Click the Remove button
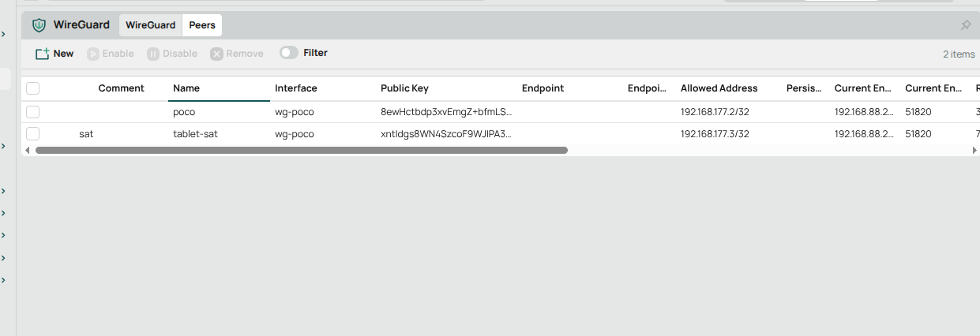The width and height of the screenshot is (980, 336). [237, 54]
